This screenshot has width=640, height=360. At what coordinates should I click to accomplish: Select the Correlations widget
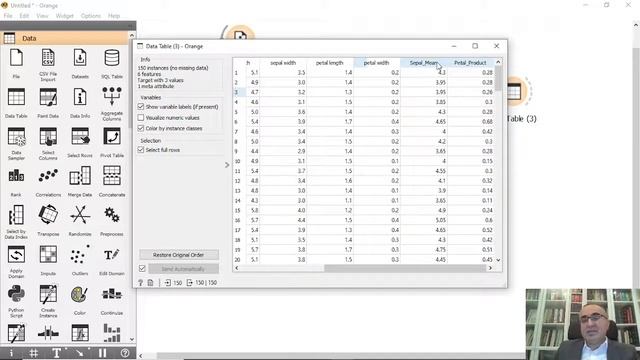pyautogui.click(x=48, y=176)
